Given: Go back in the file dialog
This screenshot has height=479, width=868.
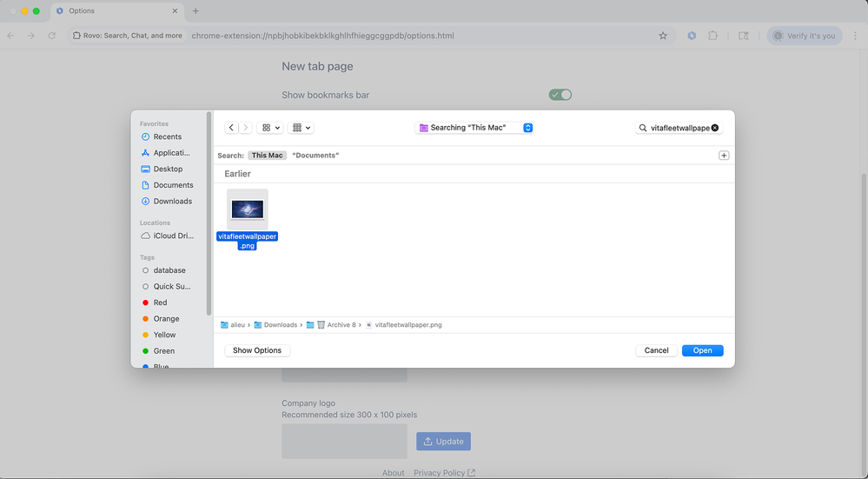Looking at the screenshot, I should coord(231,128).
